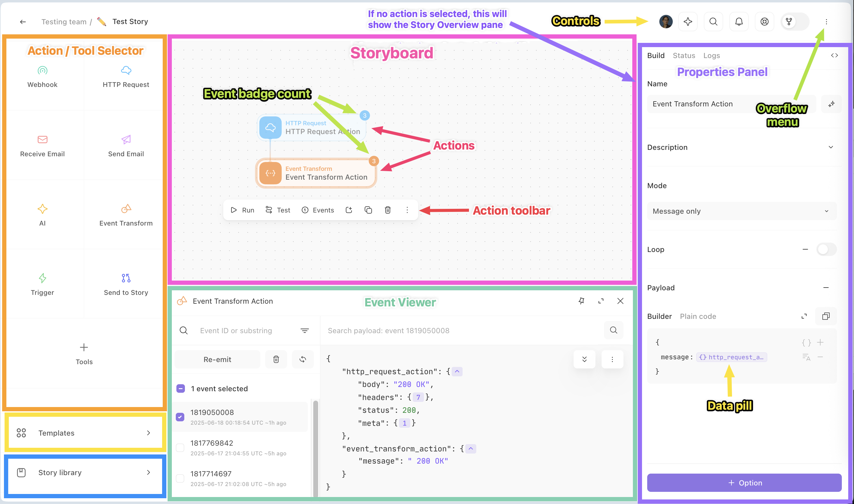Click Run in the action toolbar
The height and width of the screenshot is (504, 854).
point(242,210)
